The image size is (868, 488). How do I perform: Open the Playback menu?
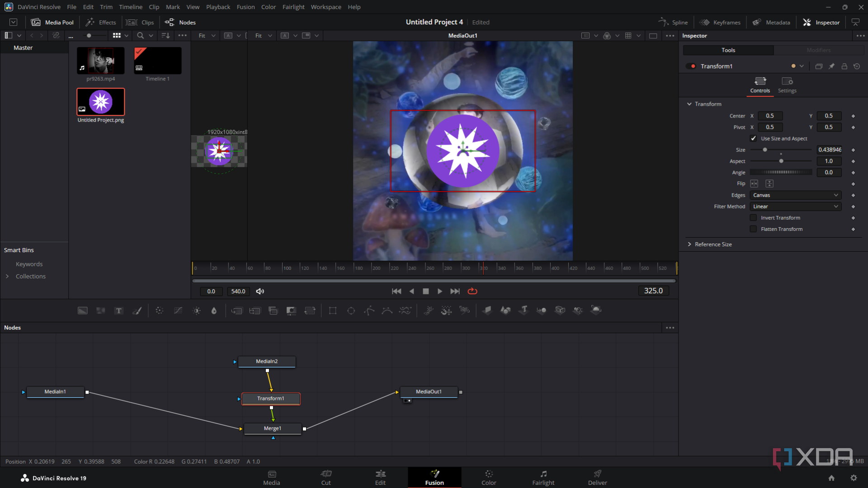click(x=218, y=7)
